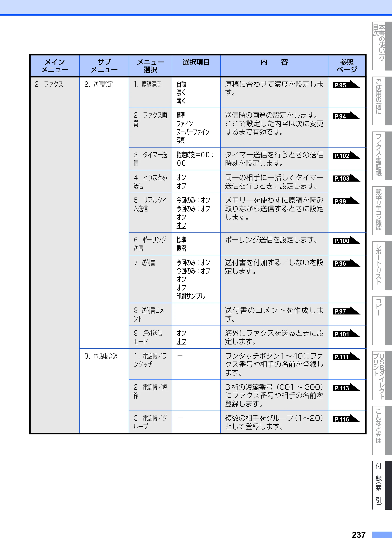The height and width of the screenshot is (553, 392).
Task: Click the 印刷サンプル option text
Action: click(x=191, y=296)
